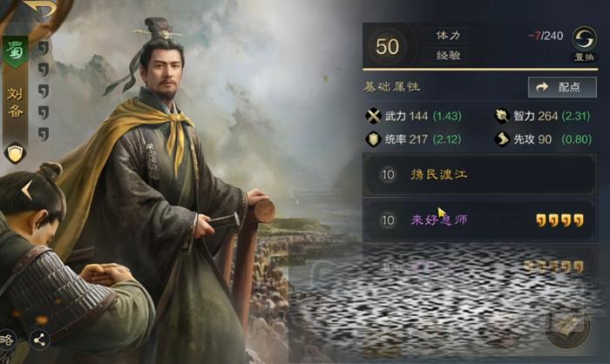Open the book icon at bottom right
Viewport: 610px width, 364px height.
[568, 327]
